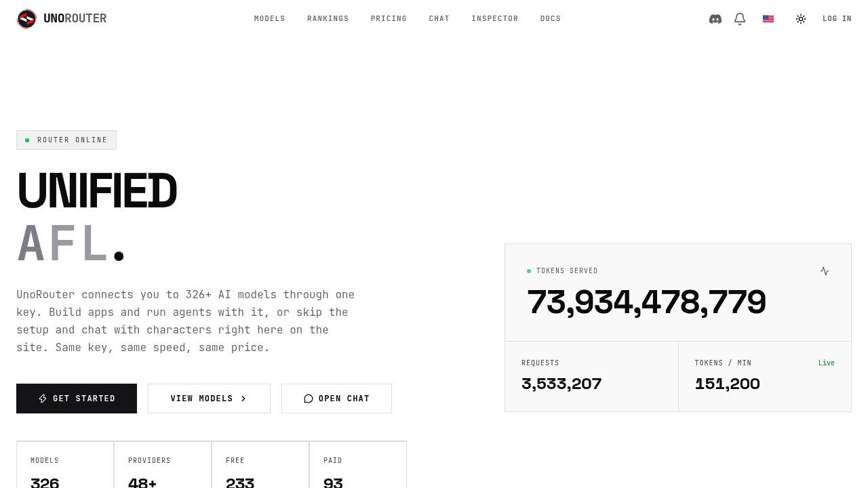The height and width of the screenshot is (488, 868).
Task: Open the Docs nav item
Action: tap(551, 19)
